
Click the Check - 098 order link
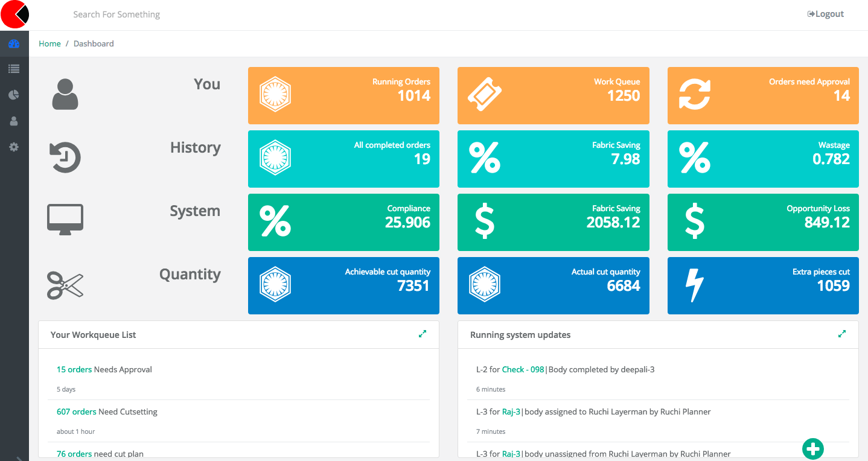523,369
